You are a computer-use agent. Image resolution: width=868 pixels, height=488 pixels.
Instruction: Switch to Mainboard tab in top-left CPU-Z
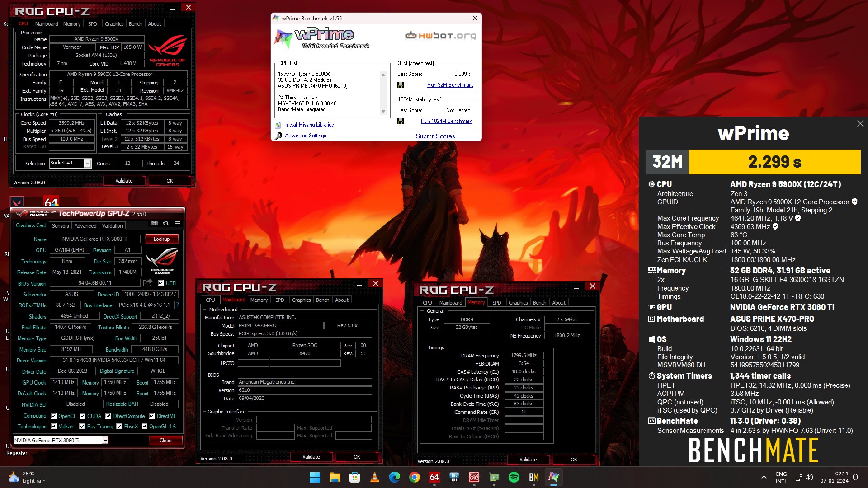pos(47,24)
